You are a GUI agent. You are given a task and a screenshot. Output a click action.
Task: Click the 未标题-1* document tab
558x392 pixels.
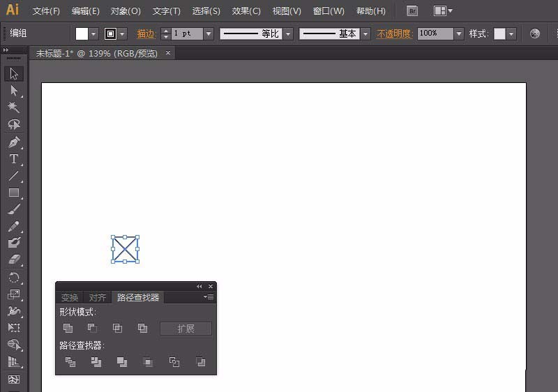click(x=96, y=53)
